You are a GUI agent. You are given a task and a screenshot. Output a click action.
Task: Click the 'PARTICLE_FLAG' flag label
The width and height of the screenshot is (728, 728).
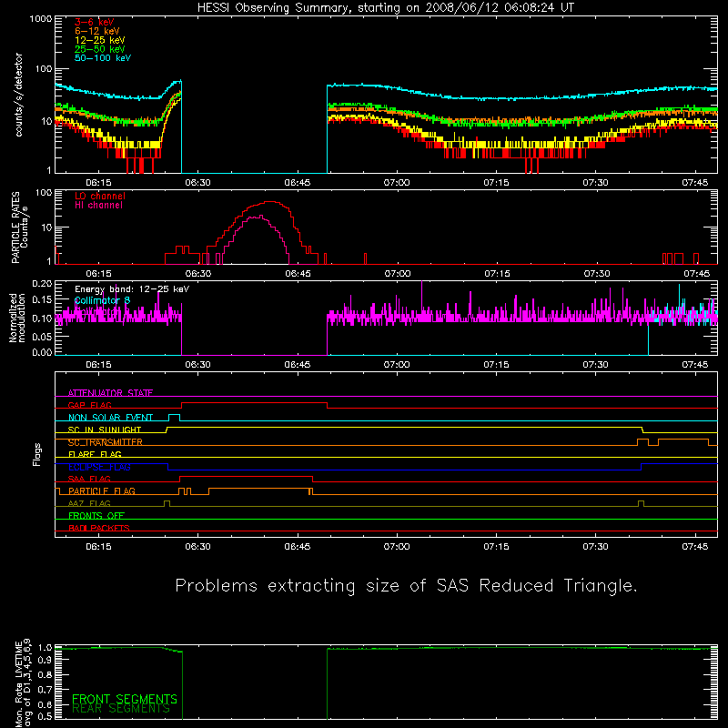click(102, 490)
